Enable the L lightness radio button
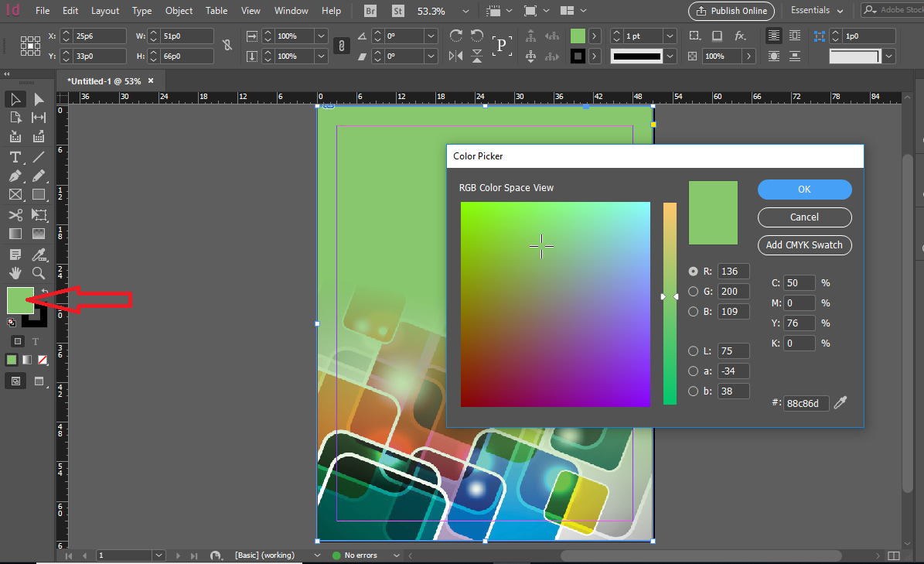Image resolution: width=924 pixels, height=564 pixels. 694,351
